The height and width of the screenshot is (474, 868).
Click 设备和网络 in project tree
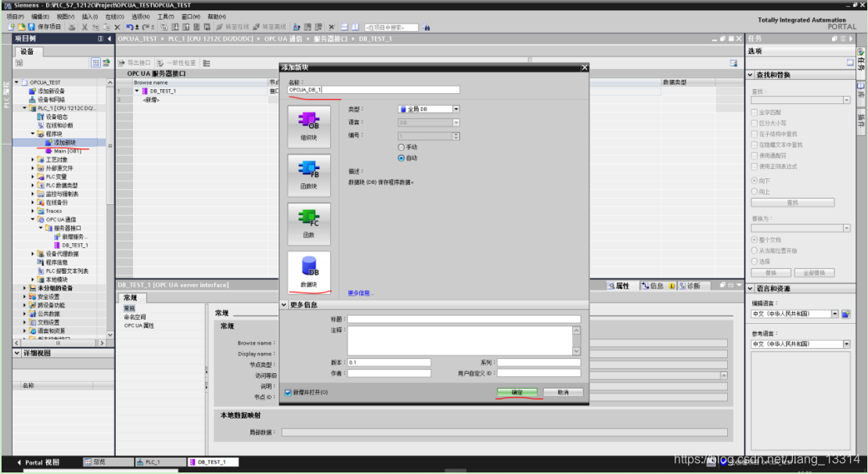(51, 99)
